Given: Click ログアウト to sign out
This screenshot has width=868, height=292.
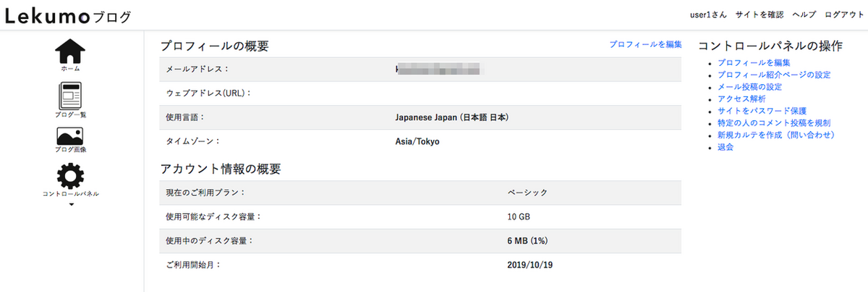Looking at the screenshot, I should [x=843, y=14].
